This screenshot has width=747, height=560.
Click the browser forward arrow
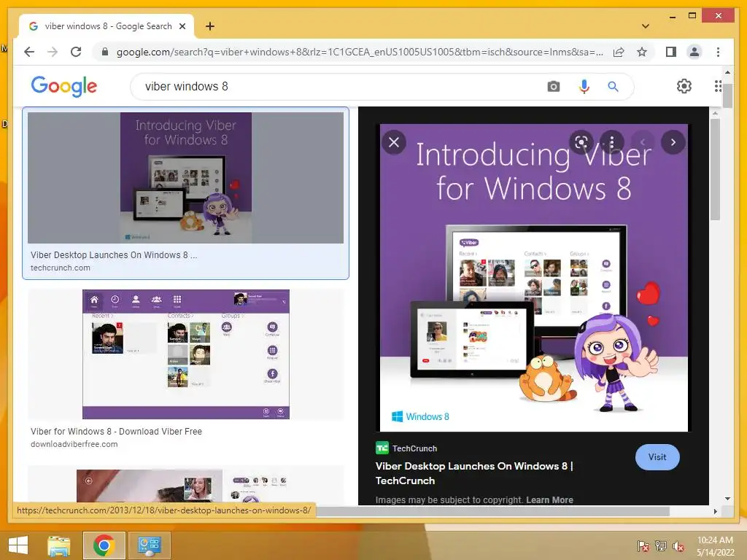point(53,52)
